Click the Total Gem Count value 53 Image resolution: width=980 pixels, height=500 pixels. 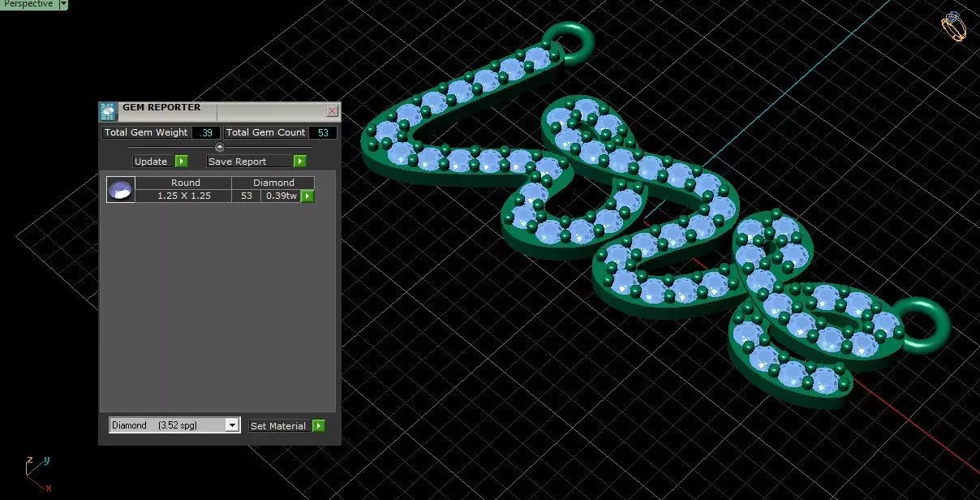[x=323, y=132]
